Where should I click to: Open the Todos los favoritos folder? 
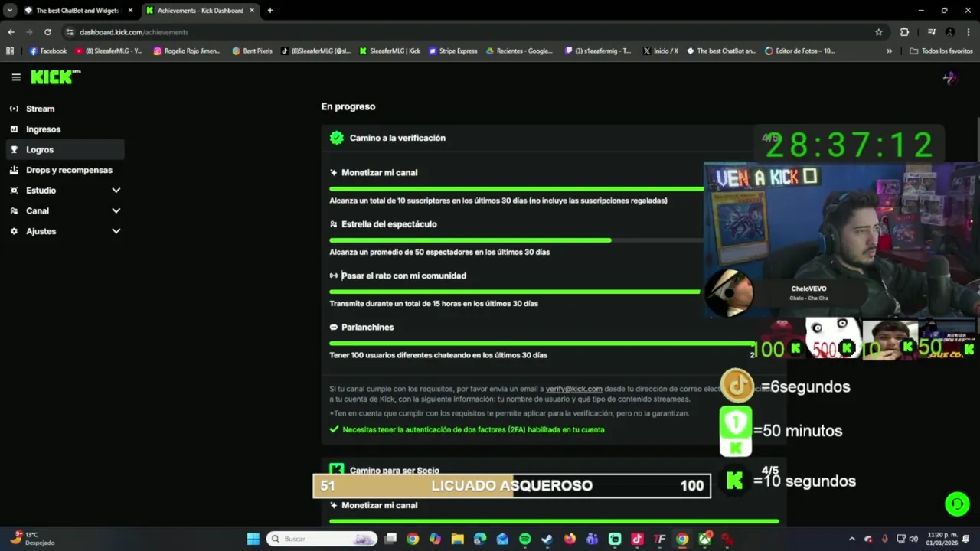(x=941, y=51)
